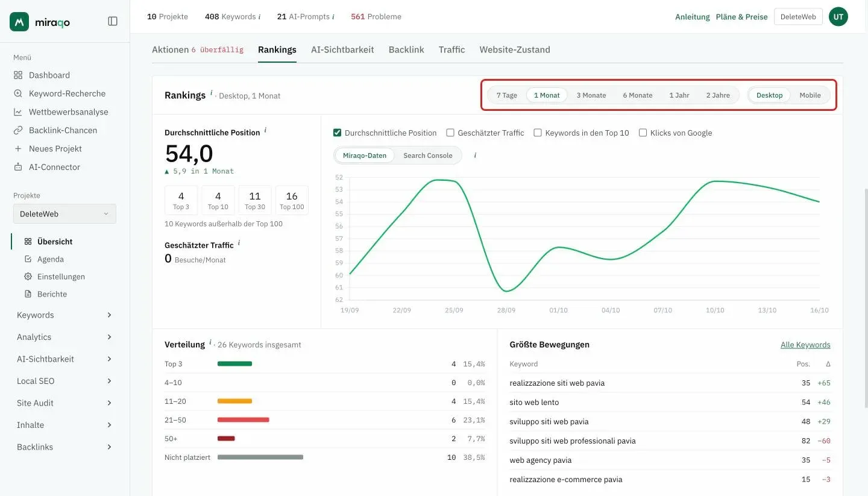Switch to the AI-Sichtbarkeit tab
868x496 pixels.
tap(342, 50)
